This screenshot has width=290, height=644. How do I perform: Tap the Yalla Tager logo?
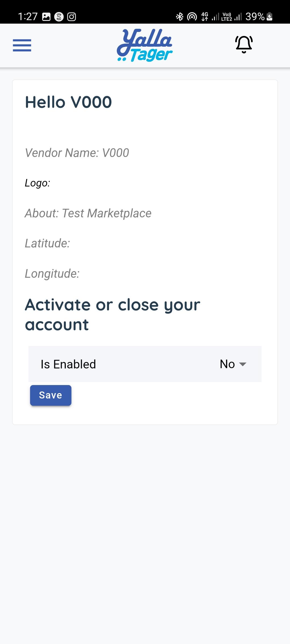pyautogui.click(x=145, y=45)
